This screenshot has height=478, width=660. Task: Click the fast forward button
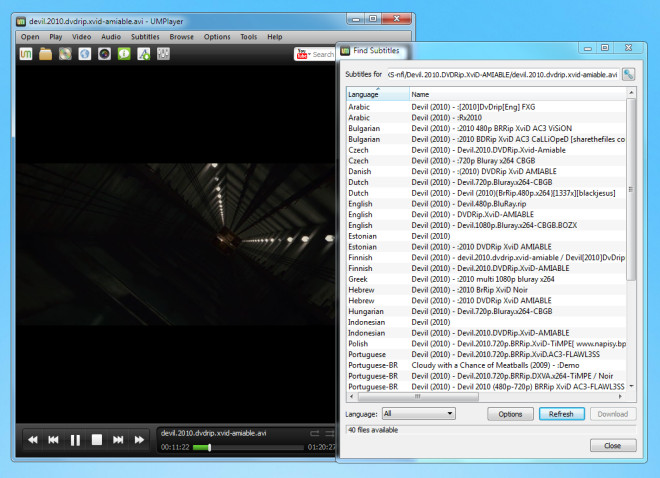(139, 440)
